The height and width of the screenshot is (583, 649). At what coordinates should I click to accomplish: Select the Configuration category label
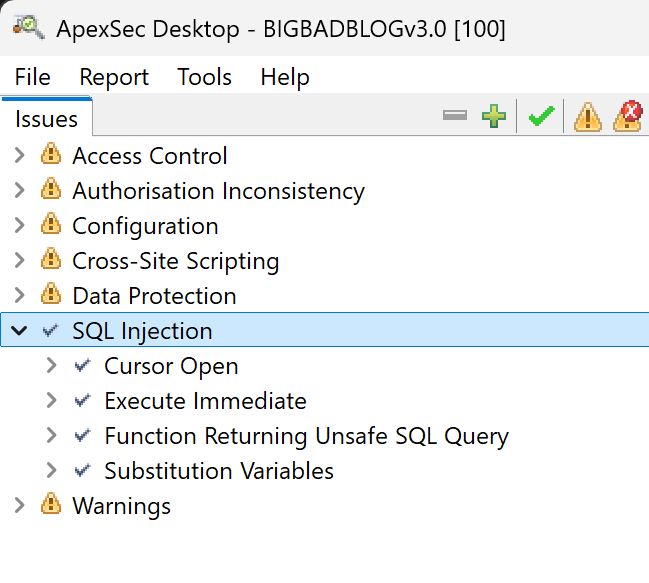[x=145, y=226]
